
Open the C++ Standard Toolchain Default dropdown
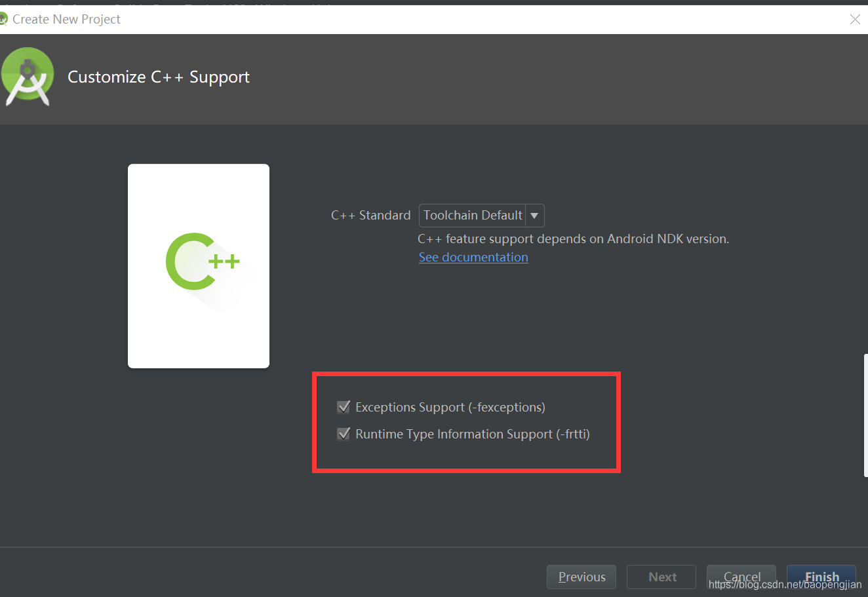[x=481, y=215]
